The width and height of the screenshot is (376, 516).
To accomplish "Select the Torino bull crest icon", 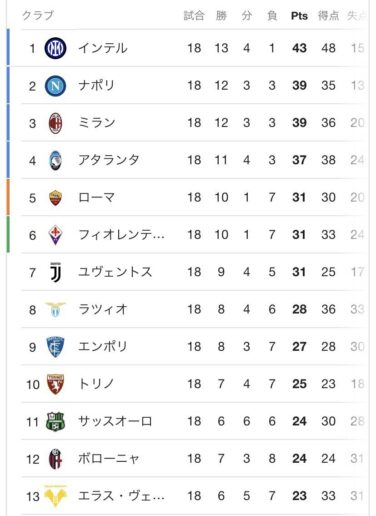I will (55, 384).
